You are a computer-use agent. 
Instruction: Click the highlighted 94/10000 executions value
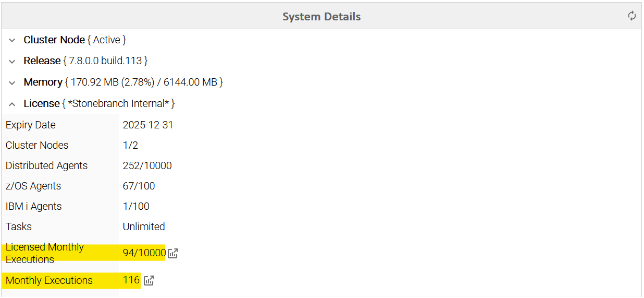pos(144,253)
